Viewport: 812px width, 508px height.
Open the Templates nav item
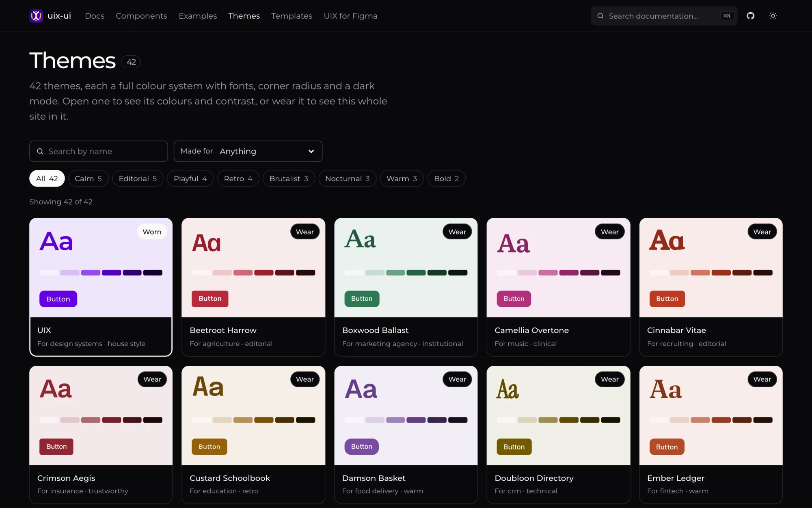(292, 16)
